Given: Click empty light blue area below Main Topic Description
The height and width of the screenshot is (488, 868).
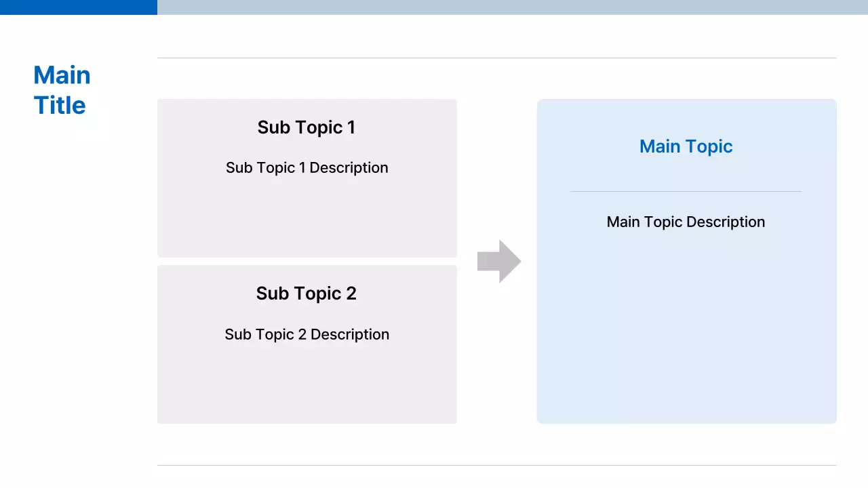Looking at the screenshot, I should tap(686, 325).
